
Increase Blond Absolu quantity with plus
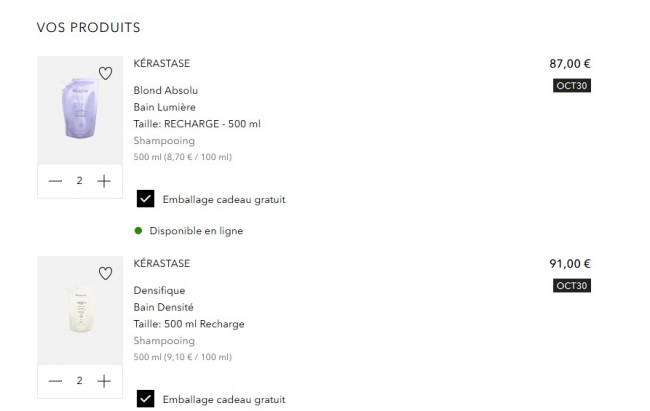(103, 181)
